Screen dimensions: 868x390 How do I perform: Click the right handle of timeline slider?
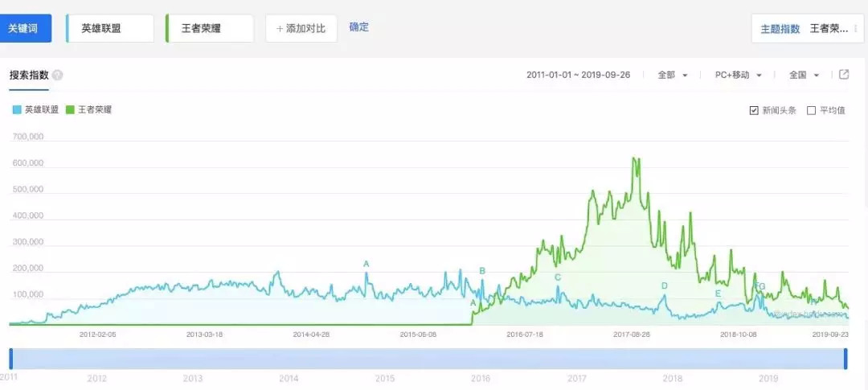click(x=845, y=359)
